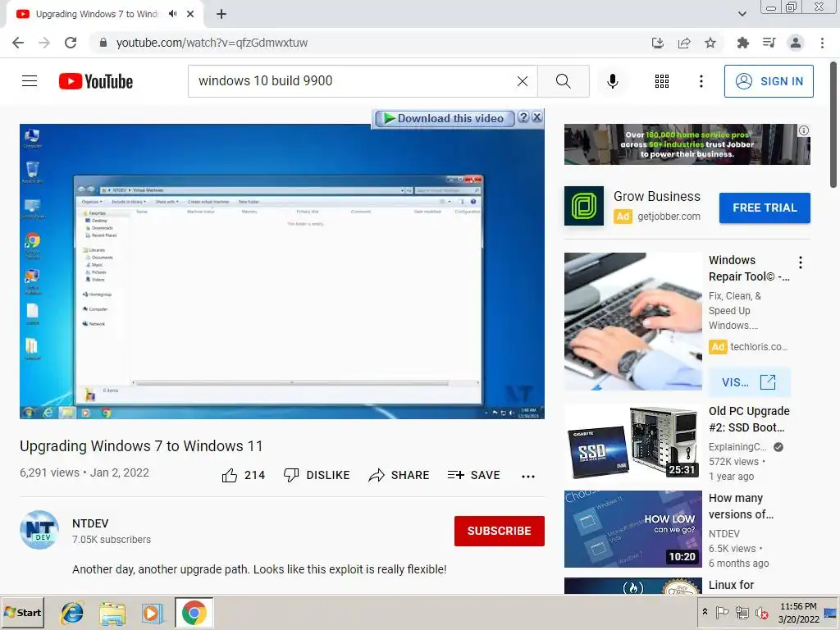Open the Chrome extensions puzzle icon
The width and height of the screenshot is (840, 630).
[742, 43]
